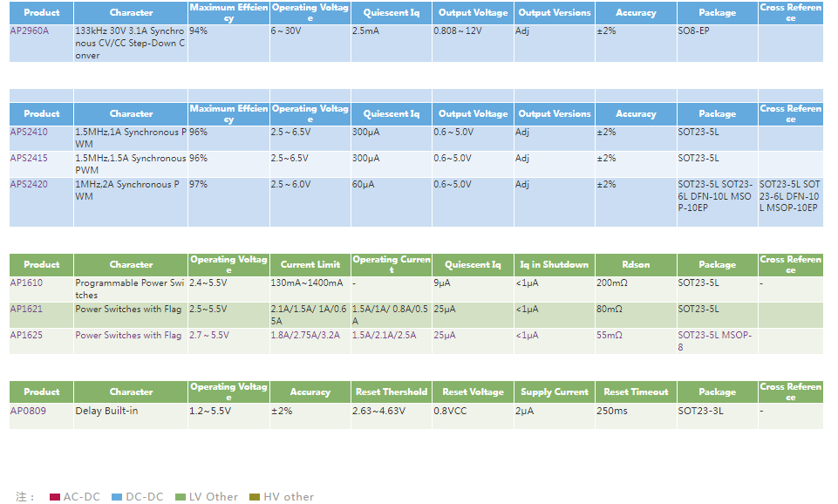Open the AP1621 product link
Screen dimensions: 838x504
26,310
